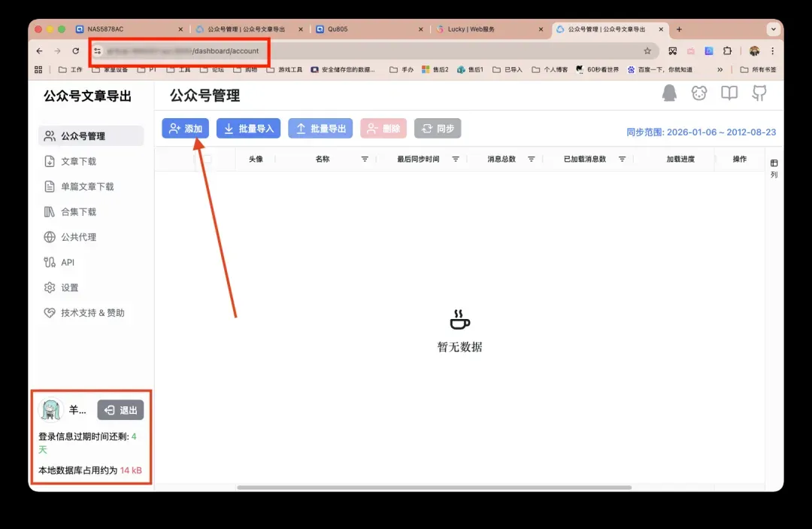Open 设置 in the sidebar menu

pos(69,287)
